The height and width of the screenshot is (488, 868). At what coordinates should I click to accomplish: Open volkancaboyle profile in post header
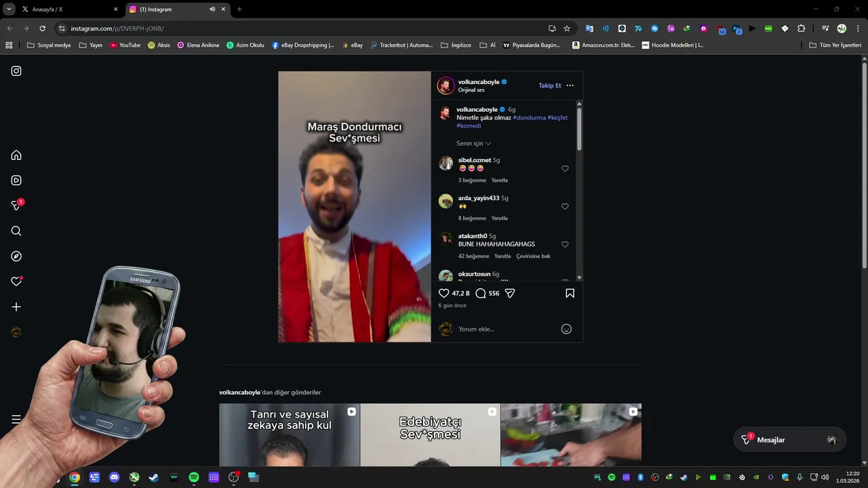tap(479, 82)
